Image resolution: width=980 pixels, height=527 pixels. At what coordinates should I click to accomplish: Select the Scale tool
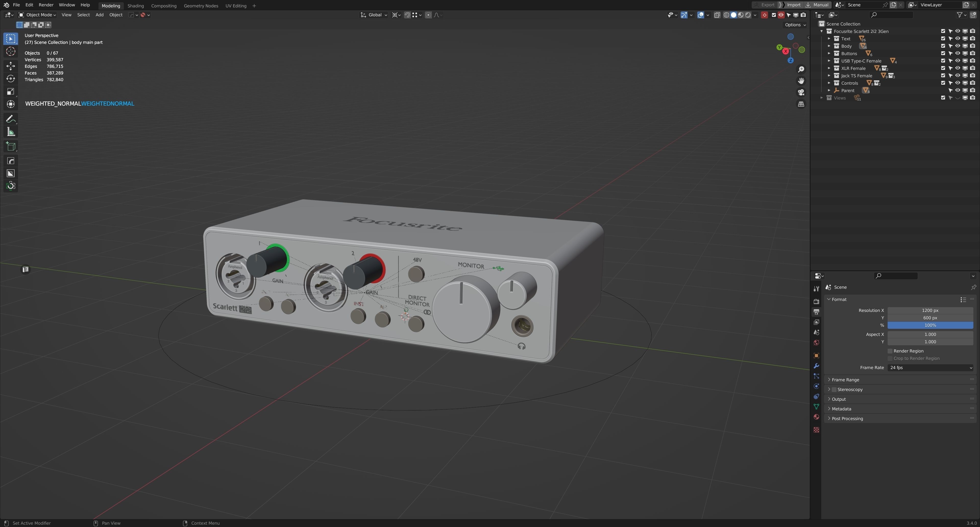11,92
